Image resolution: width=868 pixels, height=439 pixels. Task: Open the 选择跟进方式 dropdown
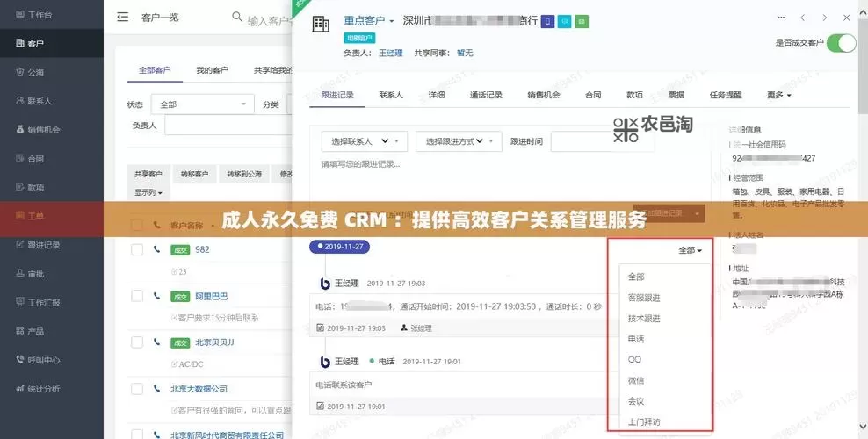(x=459, y=141)
